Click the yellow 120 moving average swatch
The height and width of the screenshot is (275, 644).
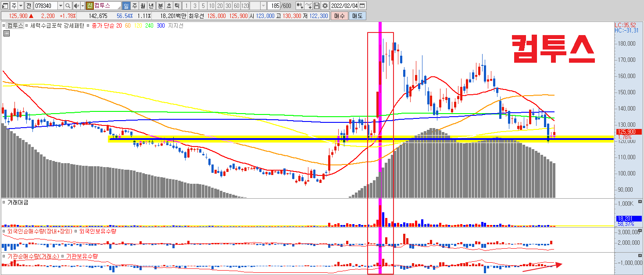click(138, 25)
